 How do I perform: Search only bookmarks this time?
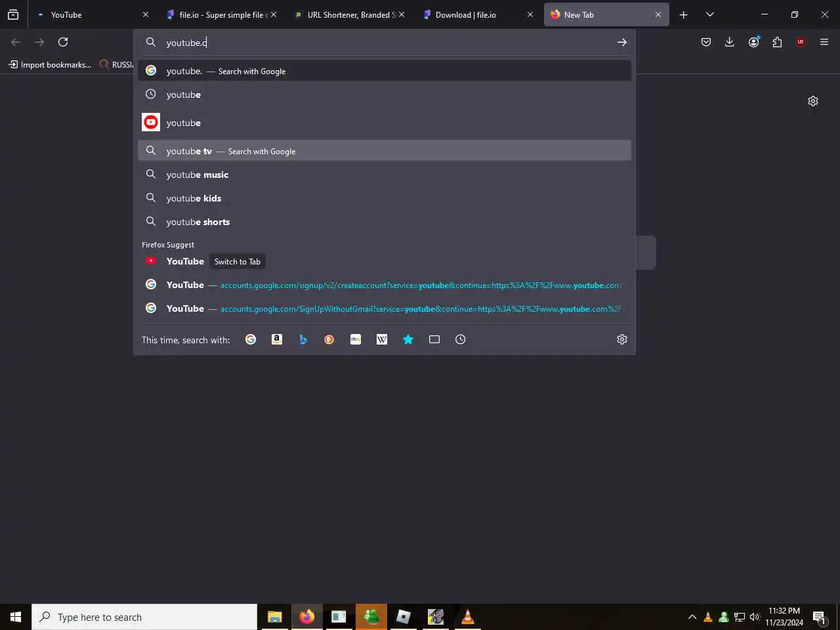pos(408,339)
